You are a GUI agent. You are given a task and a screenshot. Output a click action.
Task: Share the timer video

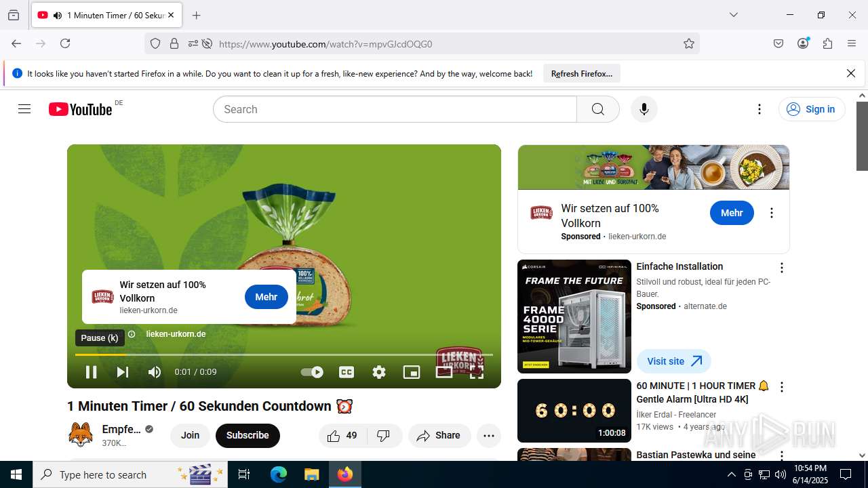439,436
